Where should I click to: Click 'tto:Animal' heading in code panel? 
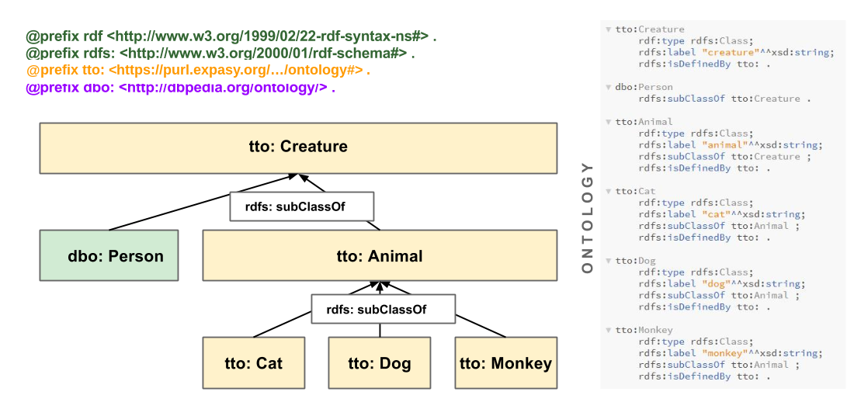pos(644,122)
